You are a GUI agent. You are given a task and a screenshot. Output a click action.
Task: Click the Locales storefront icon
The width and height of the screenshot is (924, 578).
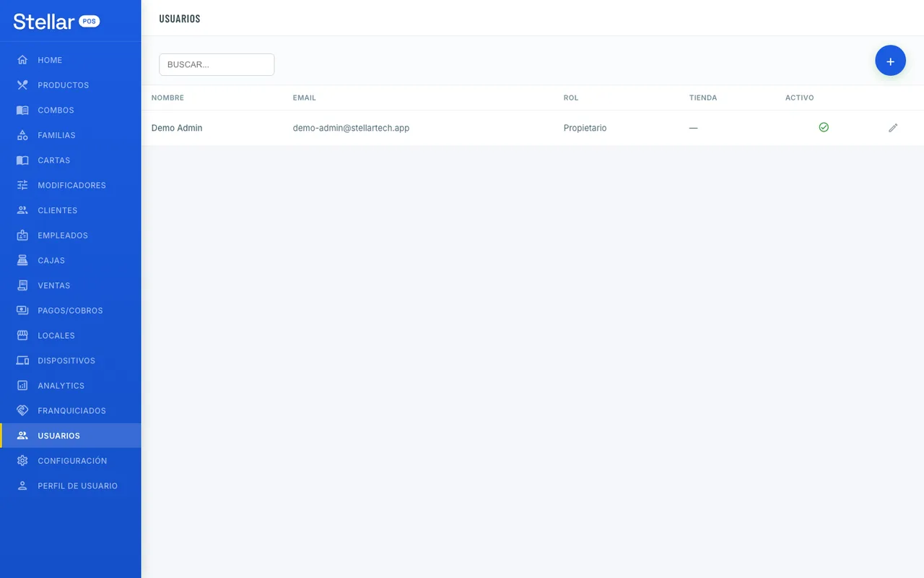(22, 336)
